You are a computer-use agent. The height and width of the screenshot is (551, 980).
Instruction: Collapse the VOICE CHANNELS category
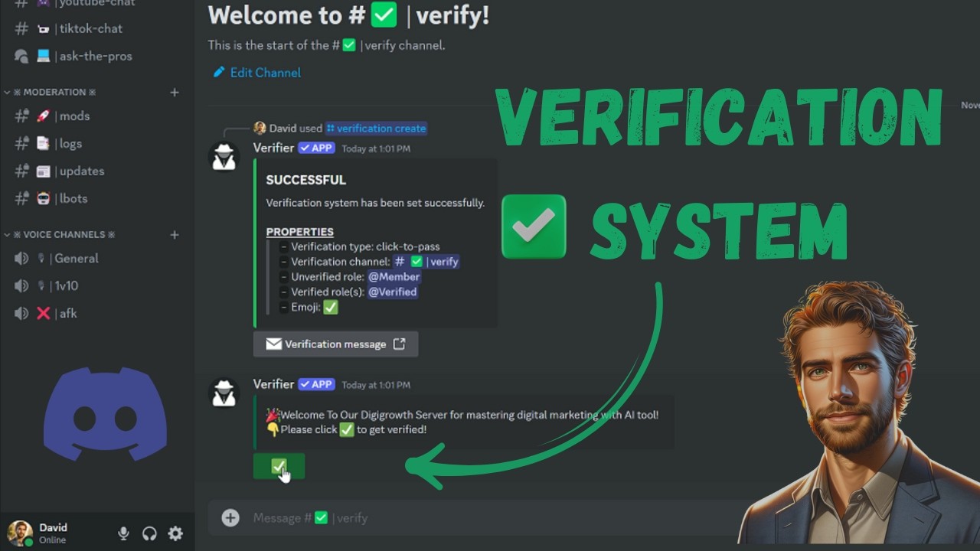pyautogui.click(x=60, y=234)
